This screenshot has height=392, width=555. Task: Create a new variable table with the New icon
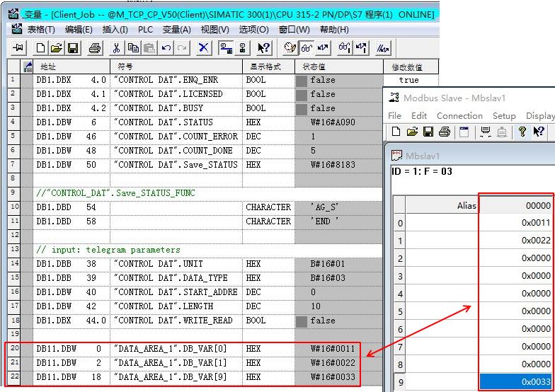coord(40,48)
